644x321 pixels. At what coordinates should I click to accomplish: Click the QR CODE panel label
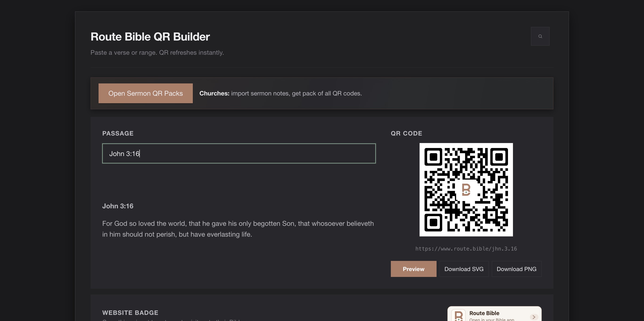[406, 133]
